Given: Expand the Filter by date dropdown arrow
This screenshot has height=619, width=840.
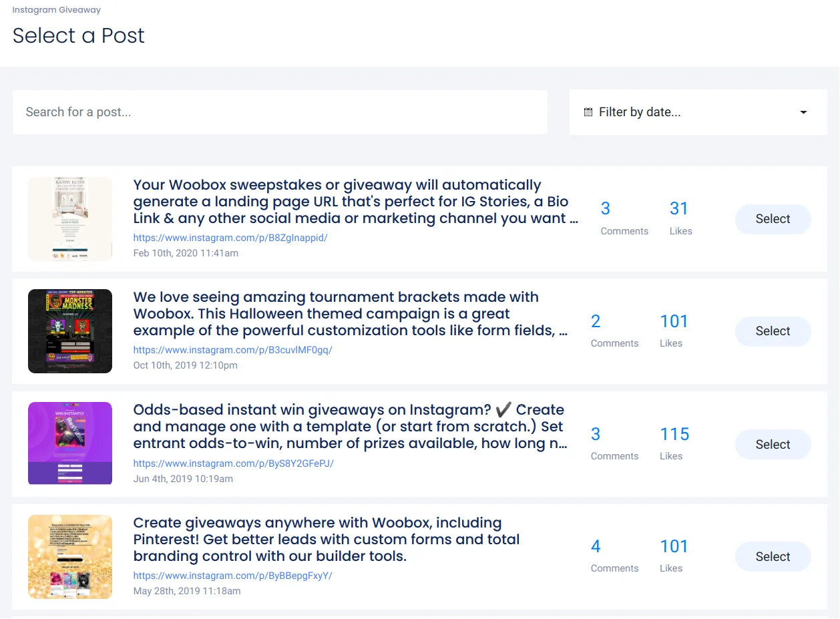Looking at the screenshot, I should [x=803, y=112].
